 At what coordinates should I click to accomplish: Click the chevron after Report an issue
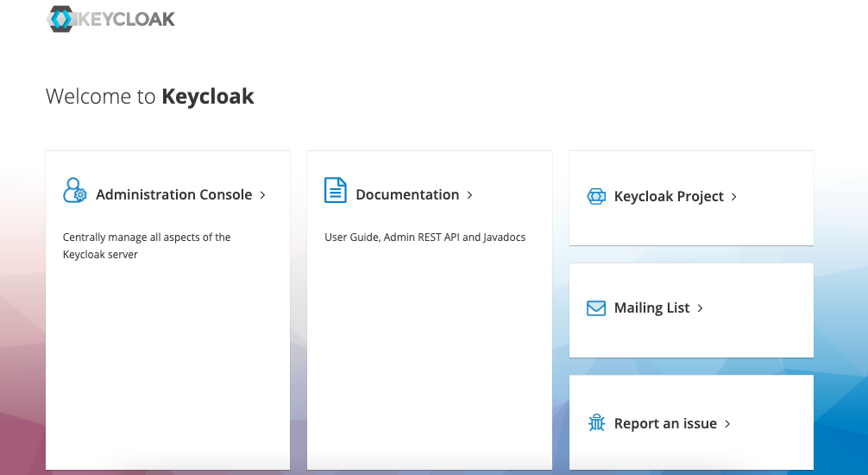click(x=727, y=424)
